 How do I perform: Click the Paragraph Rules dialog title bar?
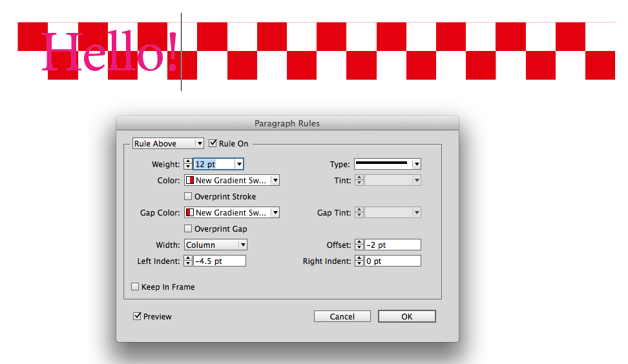click(287, 123)
